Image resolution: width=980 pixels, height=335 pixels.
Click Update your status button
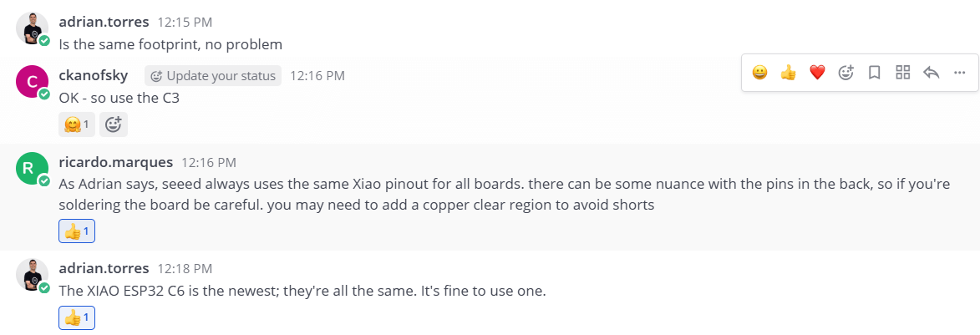(213, 76)
